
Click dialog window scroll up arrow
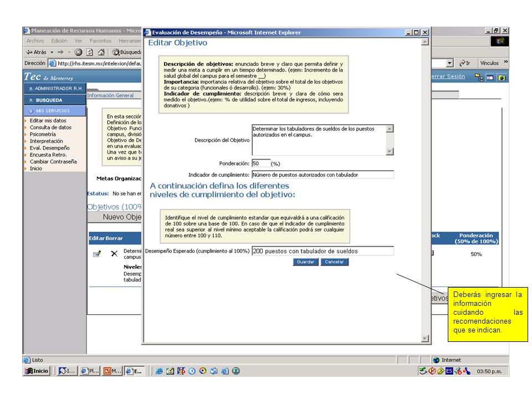coord(425,42)
